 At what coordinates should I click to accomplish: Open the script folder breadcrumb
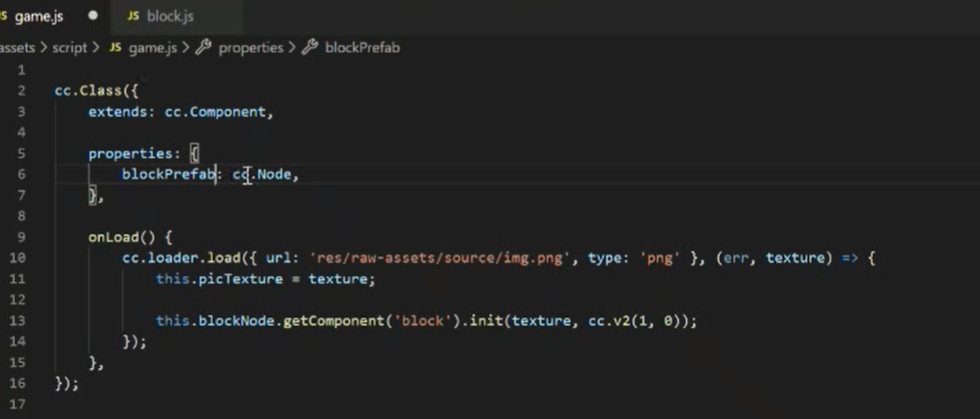pyautogui.click(x=69, y=47)
